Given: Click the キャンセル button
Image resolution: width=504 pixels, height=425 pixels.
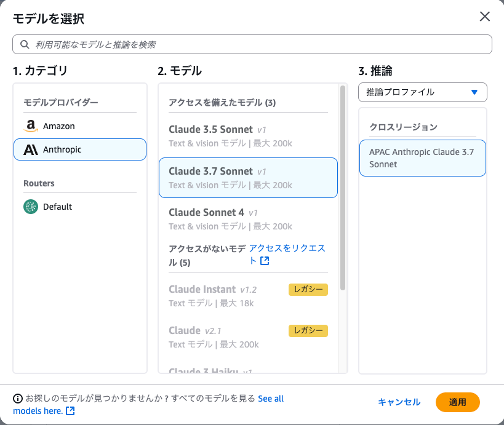Looking at the screenshot, I should pyautogui.click(x=399, y=402).
